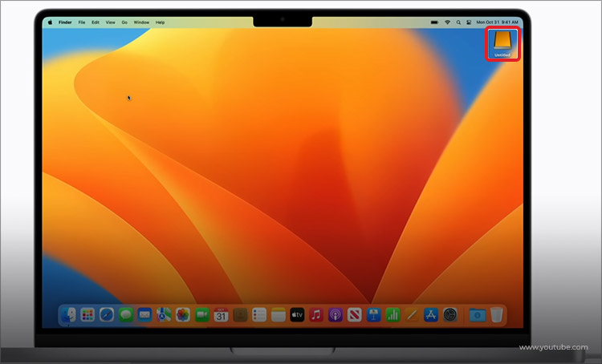
Task: Launch Safari from the Dock
Action: [107, 315]
